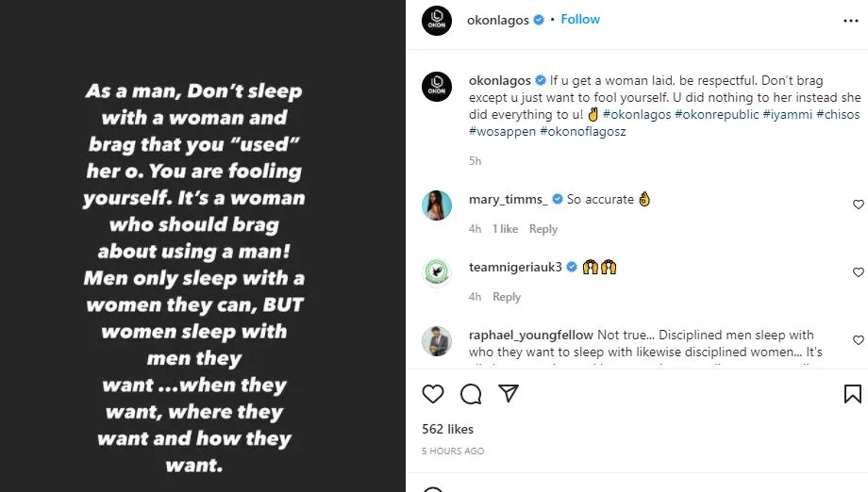Screen dimensions: 868x492
Task: Open mary_timms_ profile avatar
Action: (x=435, y=205)
